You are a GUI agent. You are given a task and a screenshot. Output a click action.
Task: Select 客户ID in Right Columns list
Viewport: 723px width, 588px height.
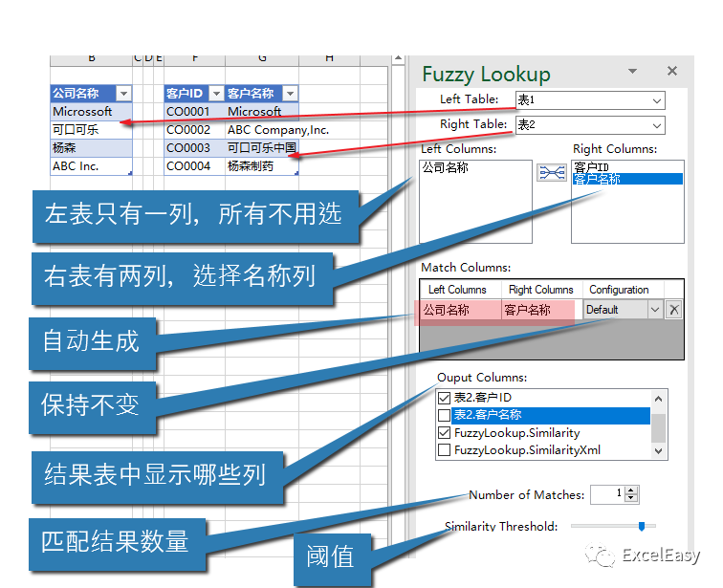click(592, 166)
